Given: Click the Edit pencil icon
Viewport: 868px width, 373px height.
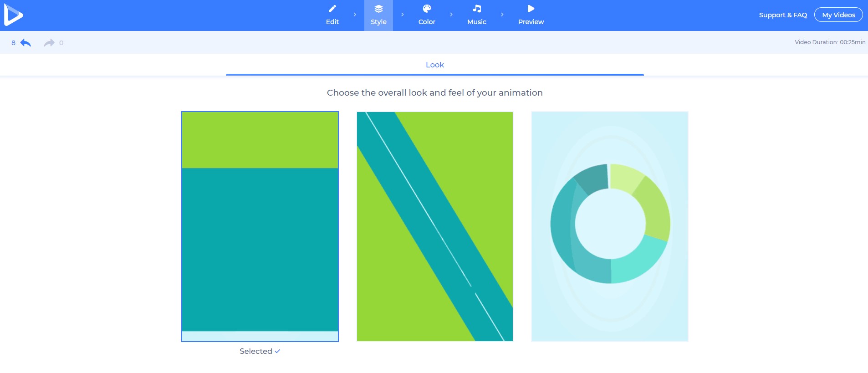Looking at the screenshot, I should (332, 9).
